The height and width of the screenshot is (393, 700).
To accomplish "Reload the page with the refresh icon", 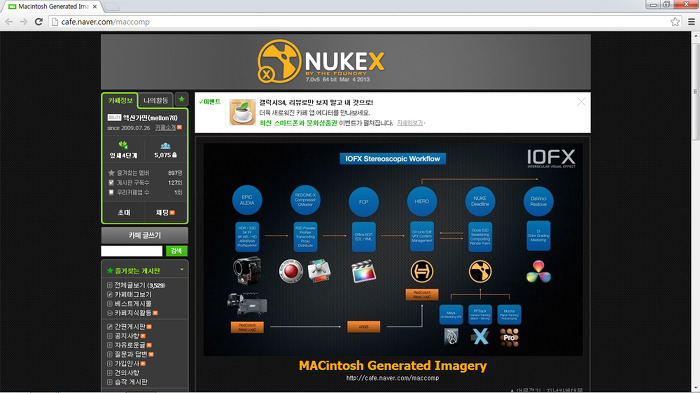I will [x=39, y=21].
